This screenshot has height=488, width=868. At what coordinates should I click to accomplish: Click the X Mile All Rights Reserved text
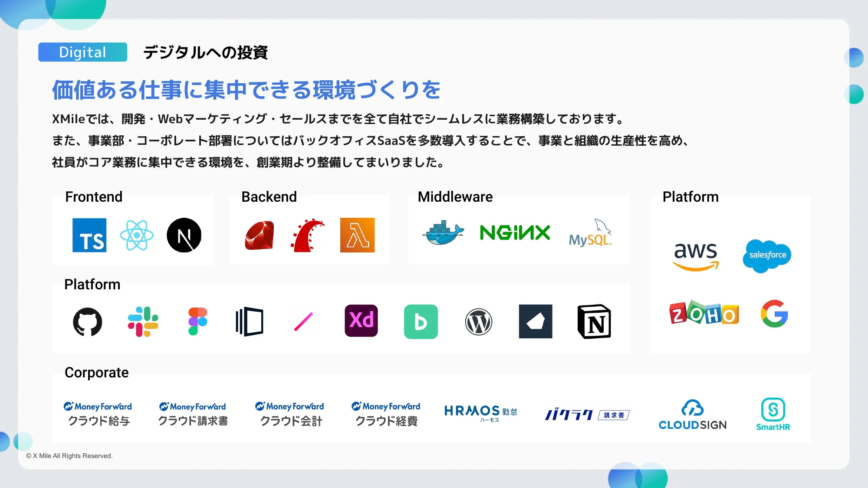69,456
